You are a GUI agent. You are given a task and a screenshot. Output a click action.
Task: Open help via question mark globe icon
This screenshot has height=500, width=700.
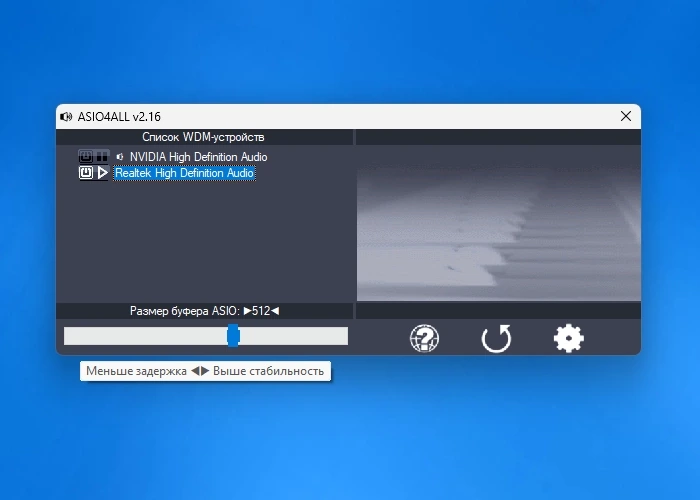pyautogui.click(x=424, y=338)
